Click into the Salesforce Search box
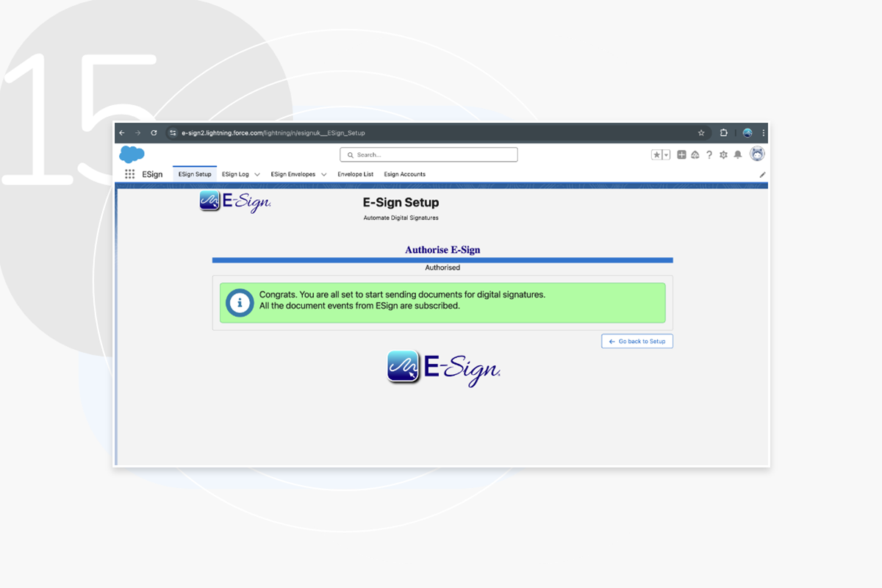Viewport: 882px width, 588px height. tap(429, 155)
